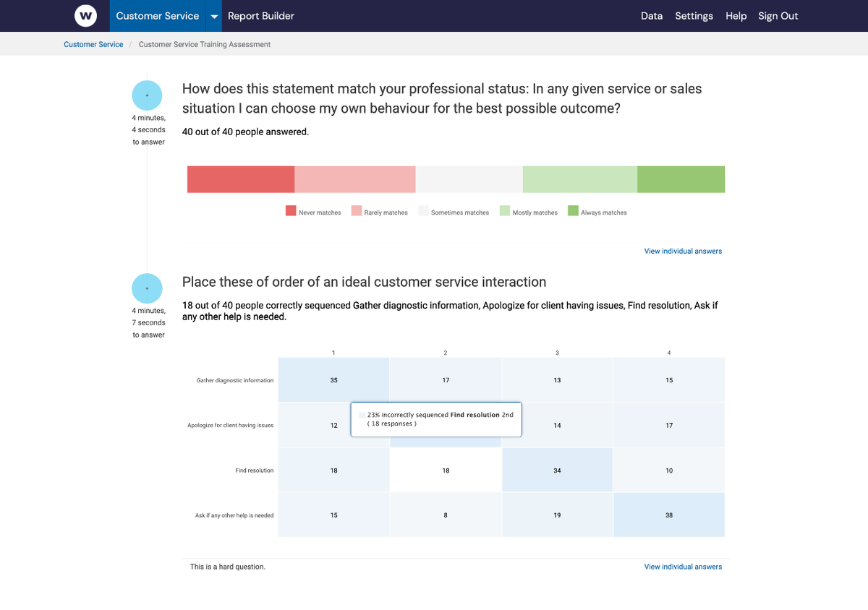Click the Wizer logo icon in the navbar
The height and width of the screenshot is (610, 868).
[85, 15]
